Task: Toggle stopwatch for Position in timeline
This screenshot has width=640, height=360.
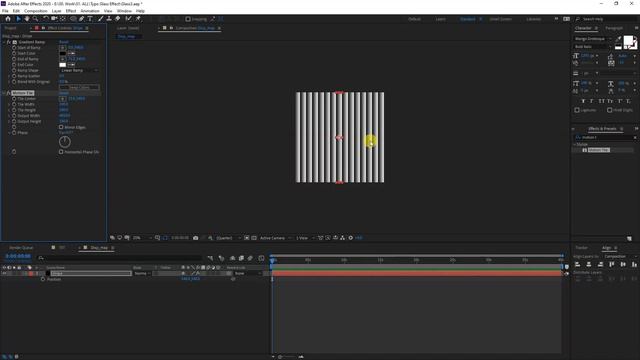Action: [x=43, y=280]
